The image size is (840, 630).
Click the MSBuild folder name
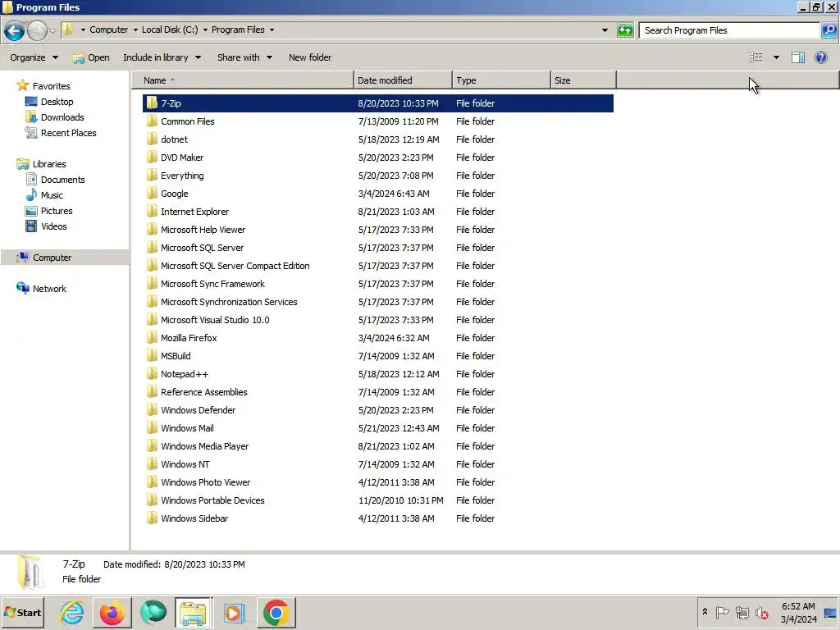(x=176, y=356)
